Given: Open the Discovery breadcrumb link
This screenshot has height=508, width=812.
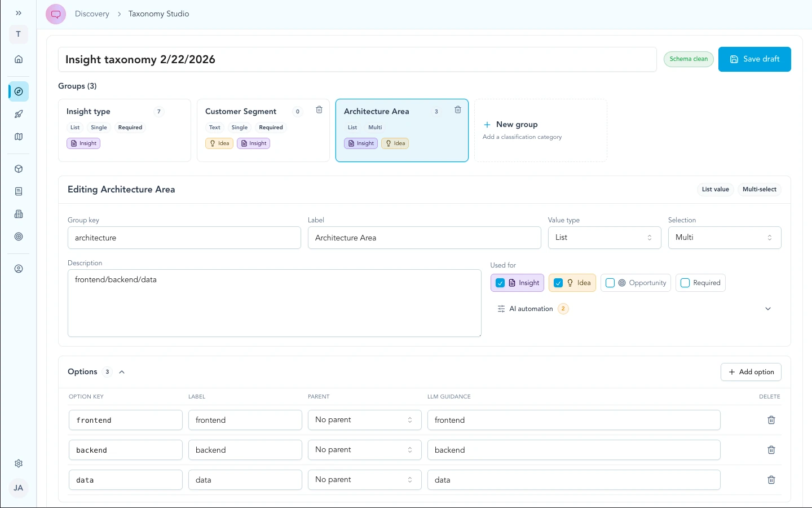Looking at the screenshot, I should coord(92,14).
